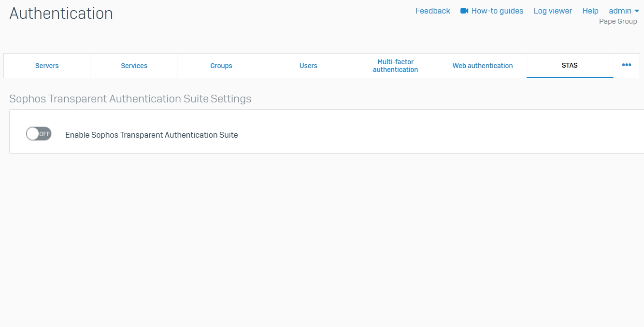Click the caret arrow next to admin
The width and height of the screenshot is (644, 327).
pos(636,11)
